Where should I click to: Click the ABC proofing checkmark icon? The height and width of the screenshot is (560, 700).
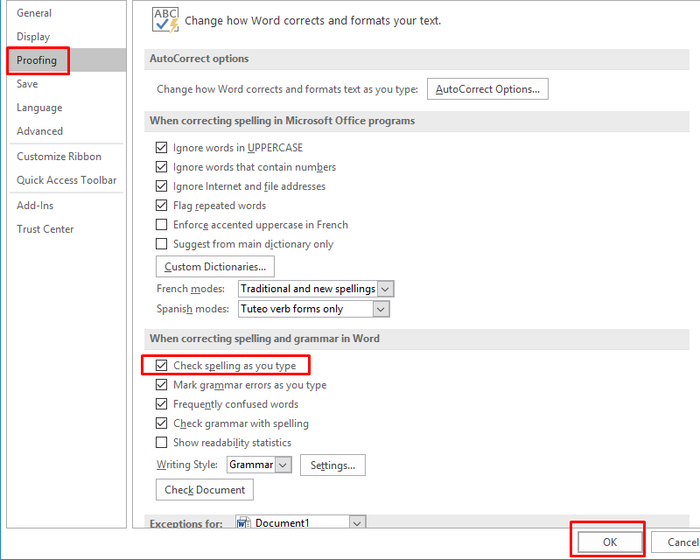tap(165, 20)
